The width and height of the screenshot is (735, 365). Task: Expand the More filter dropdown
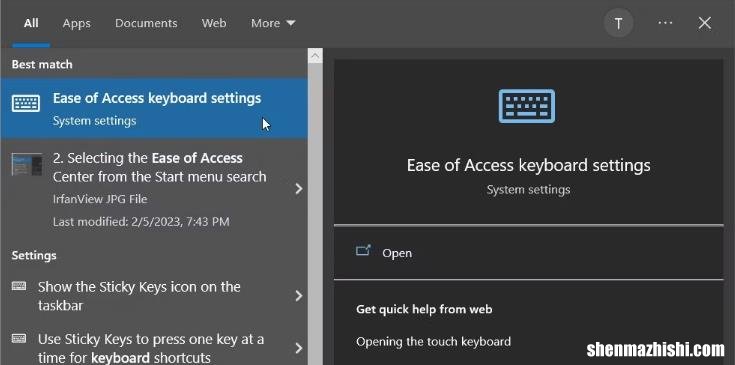[273, 23]
